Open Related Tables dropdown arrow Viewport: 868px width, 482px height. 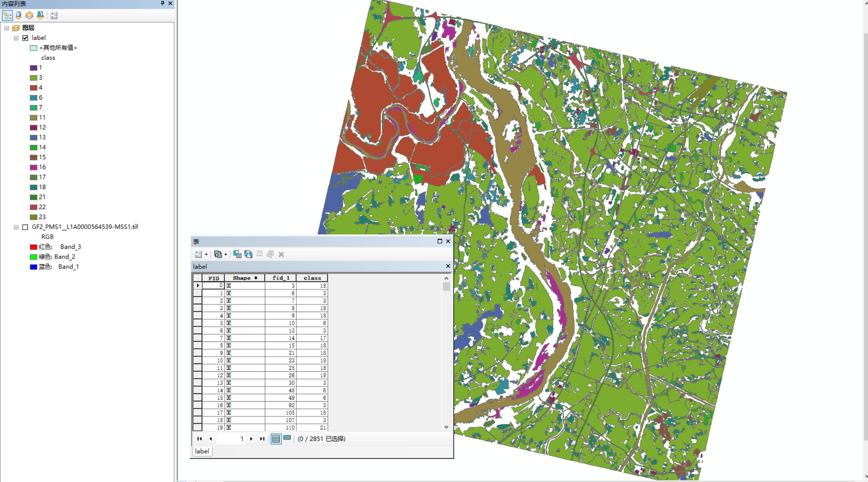point(226,254)
